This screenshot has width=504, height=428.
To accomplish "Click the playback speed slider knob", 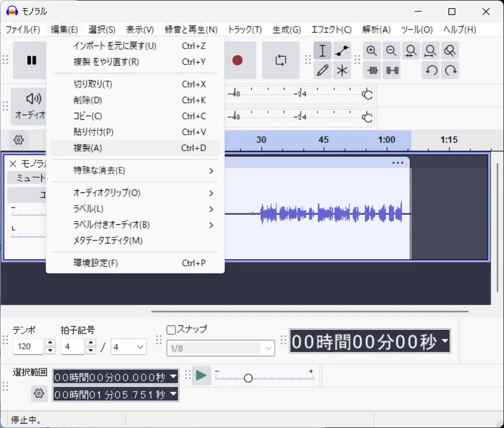I will (x=248, y=378).
